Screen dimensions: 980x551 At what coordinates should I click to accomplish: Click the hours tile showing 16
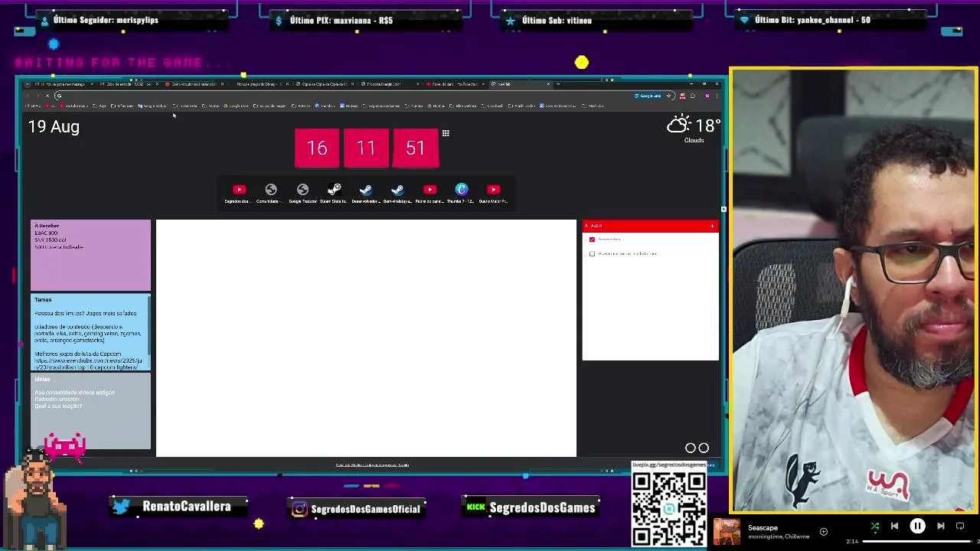(317, 148)
